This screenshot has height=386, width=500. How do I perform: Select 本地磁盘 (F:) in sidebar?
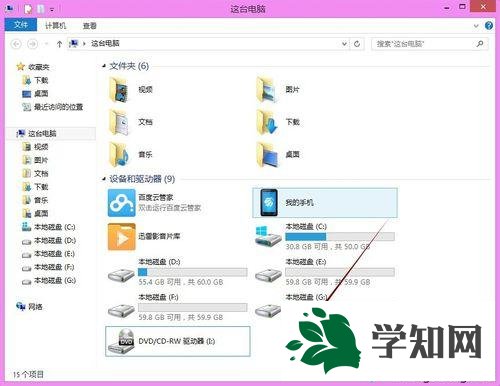(54, 267)
